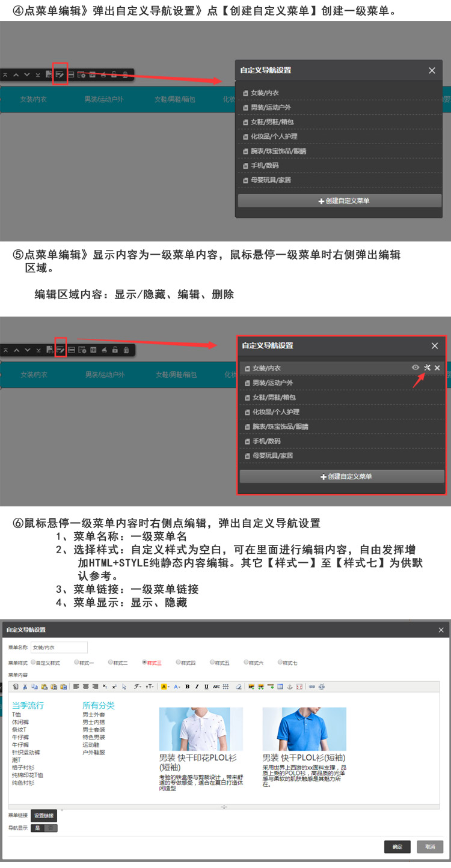
Task: Click the Bold formatting icon in editor
Action: 188,687
